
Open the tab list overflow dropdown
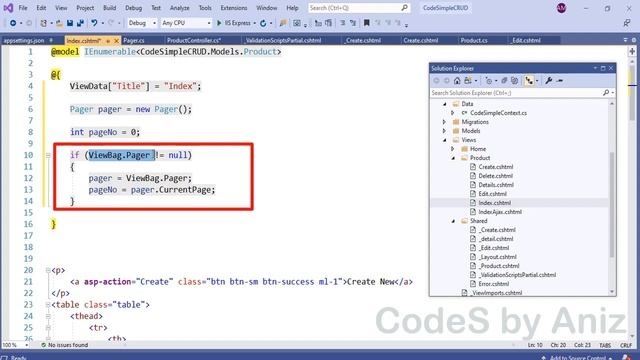[625, 40]
